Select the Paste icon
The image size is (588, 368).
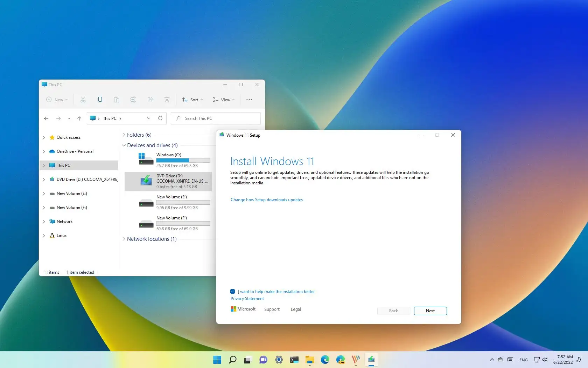[117, 100]
